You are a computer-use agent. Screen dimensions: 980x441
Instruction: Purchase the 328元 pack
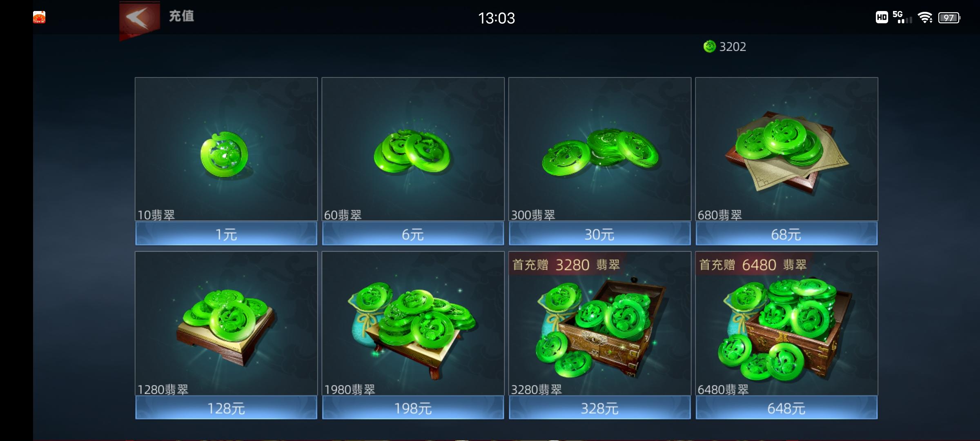click(600, 408)
